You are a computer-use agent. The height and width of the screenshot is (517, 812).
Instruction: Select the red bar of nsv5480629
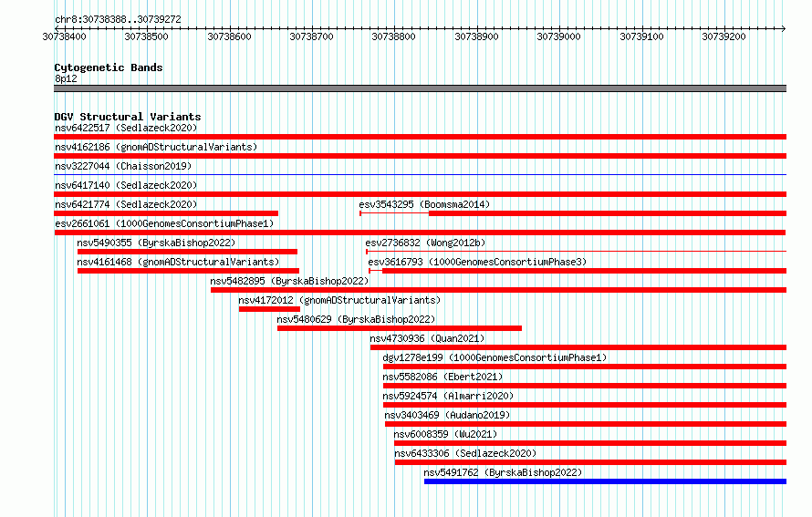click(x=400, y=328)
